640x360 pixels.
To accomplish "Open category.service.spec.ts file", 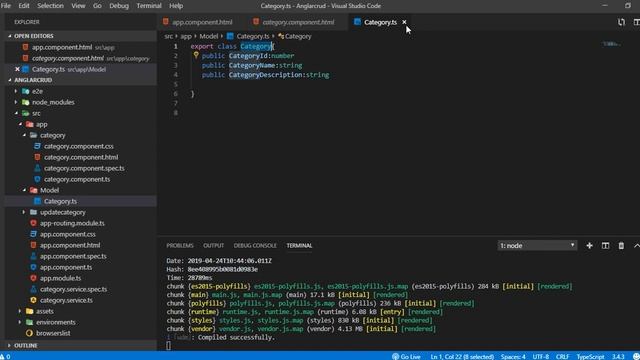I will pyautogui.click(x=73, y=289).
